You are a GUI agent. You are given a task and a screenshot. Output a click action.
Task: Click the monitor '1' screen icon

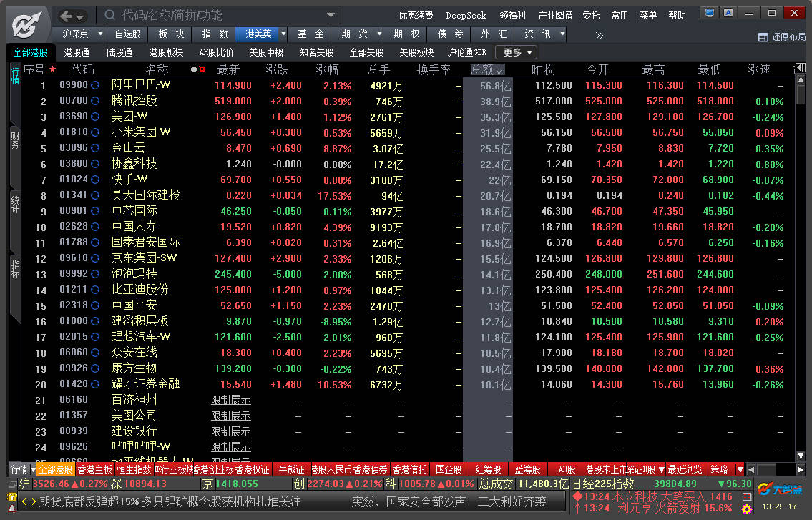coord(709,13)
